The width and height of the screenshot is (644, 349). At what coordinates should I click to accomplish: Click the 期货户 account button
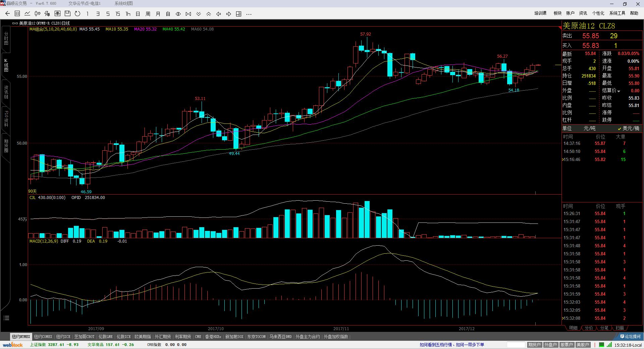click(x=534, y=345)
